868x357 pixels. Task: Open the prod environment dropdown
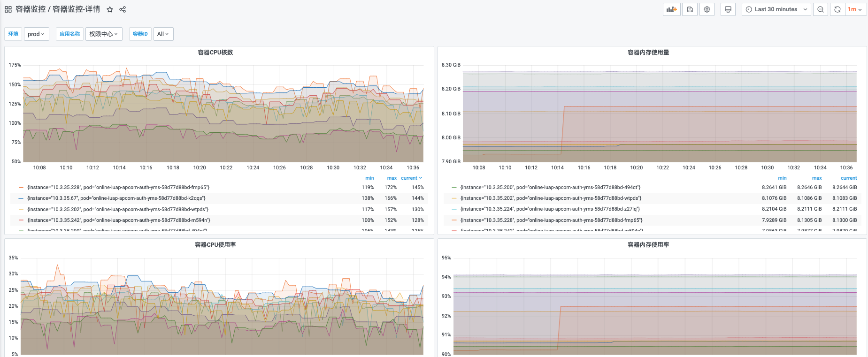(37, 34)
